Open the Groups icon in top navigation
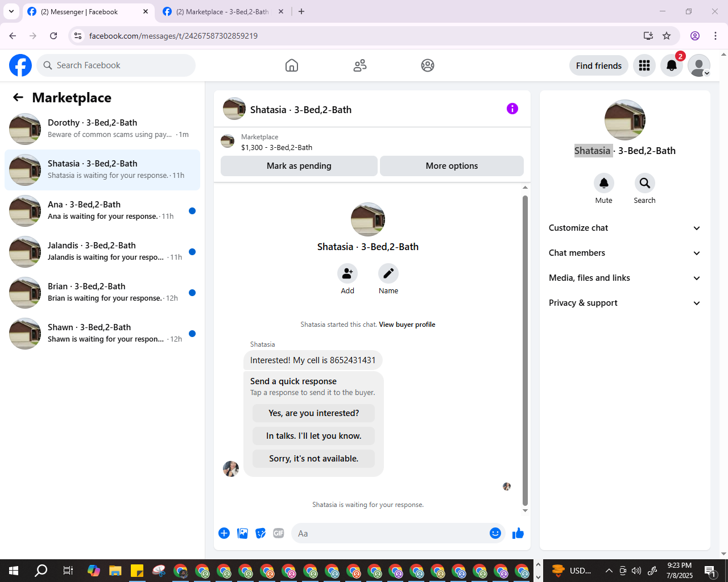This screenshot has width=728, height=582. pos(428,65)
